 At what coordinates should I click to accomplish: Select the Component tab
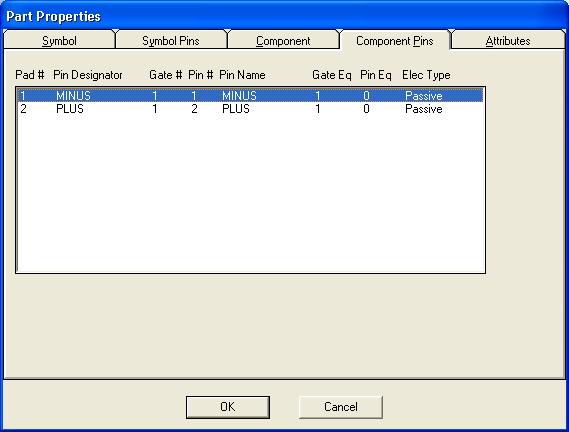point(283,41)
